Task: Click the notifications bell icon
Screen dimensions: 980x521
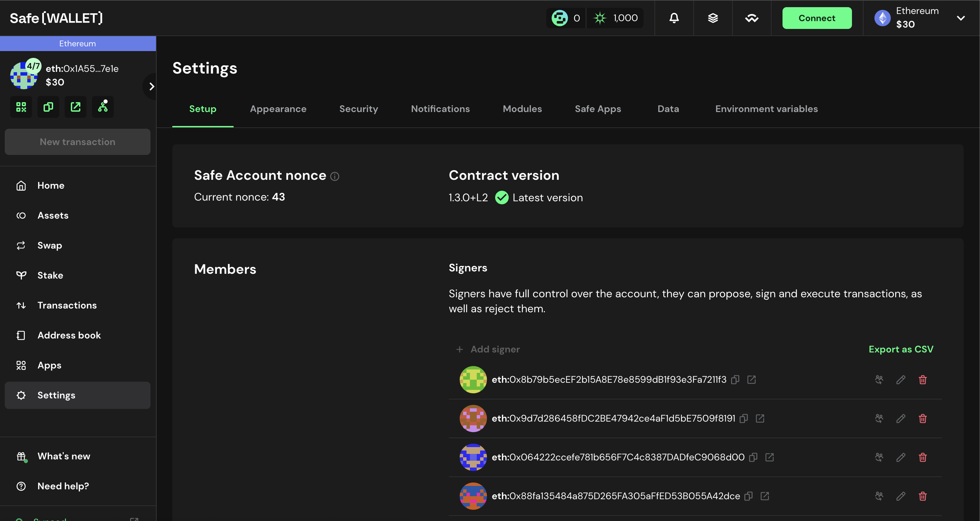Action: tap(674, 18)
